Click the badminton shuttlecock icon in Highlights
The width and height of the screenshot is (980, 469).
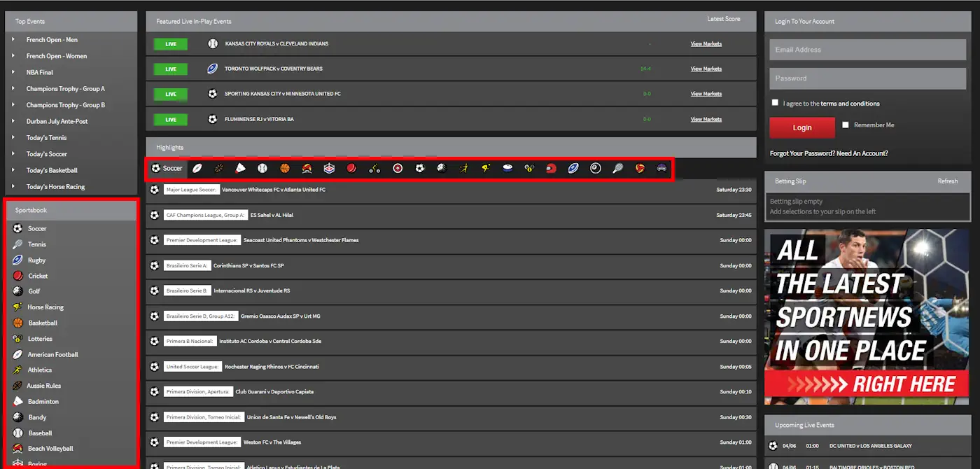(x=240, y=168)
